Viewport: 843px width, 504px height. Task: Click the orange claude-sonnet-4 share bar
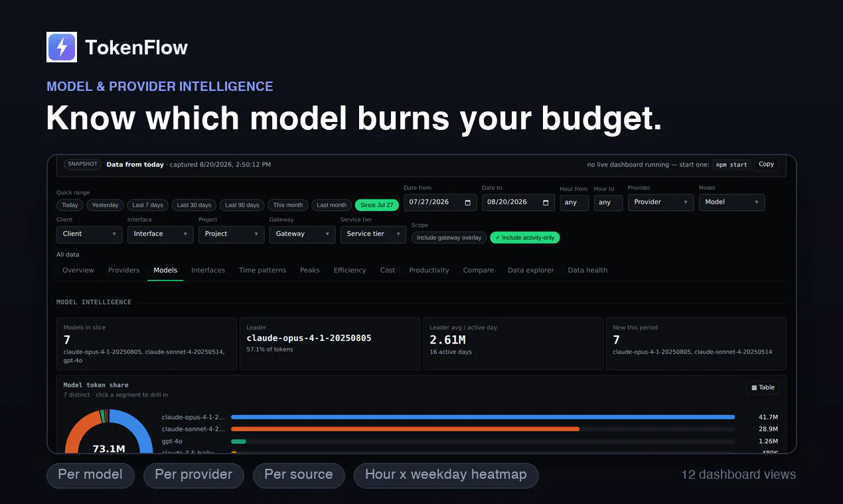tap(405, 429)
